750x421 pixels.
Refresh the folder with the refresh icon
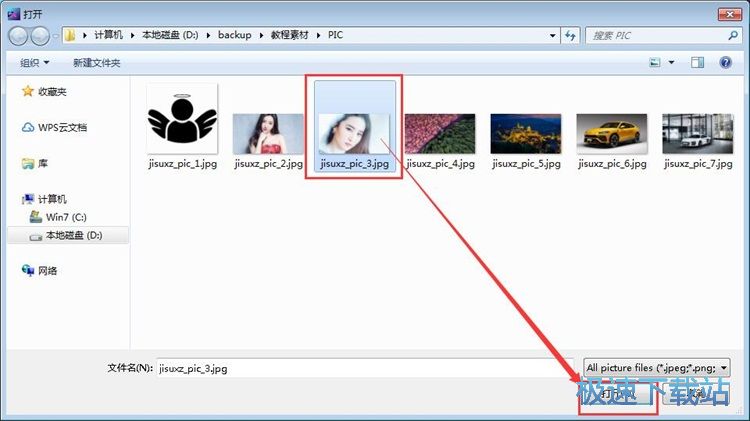[x=570, y=35]
